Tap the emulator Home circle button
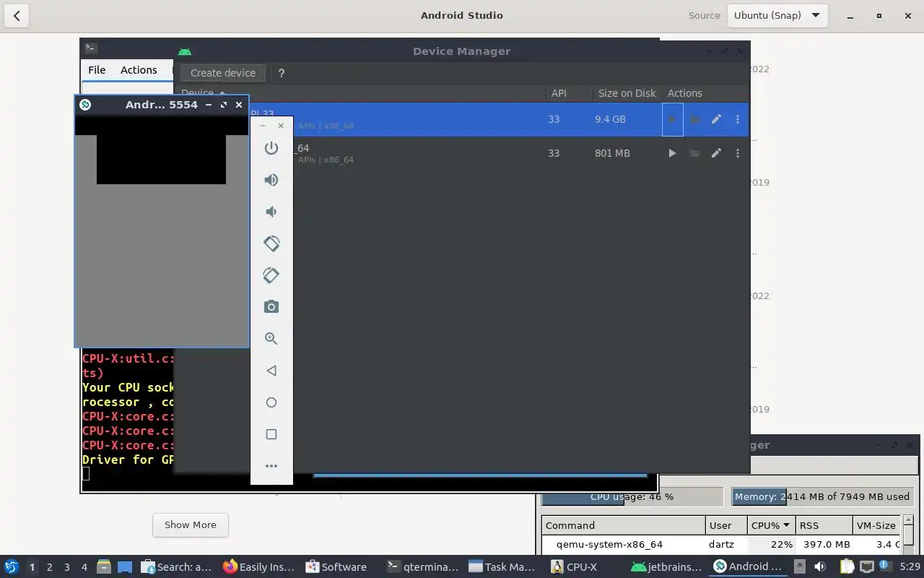The width and height of the screenshot is (924, 578). [x=271, y=402]
